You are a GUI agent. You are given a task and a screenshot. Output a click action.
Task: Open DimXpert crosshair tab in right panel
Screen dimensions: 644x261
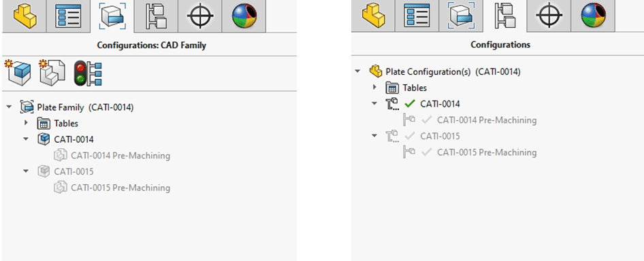(549, 16)
